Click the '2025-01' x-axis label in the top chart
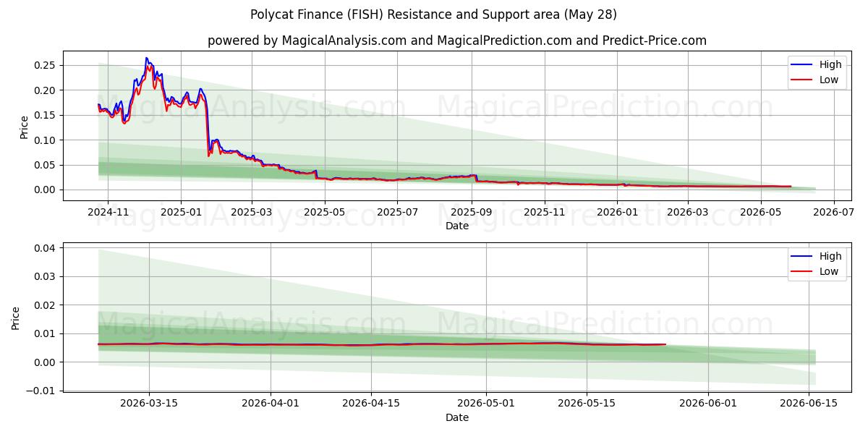The width and height of the screenshot is (868, 434). [180, 213]
